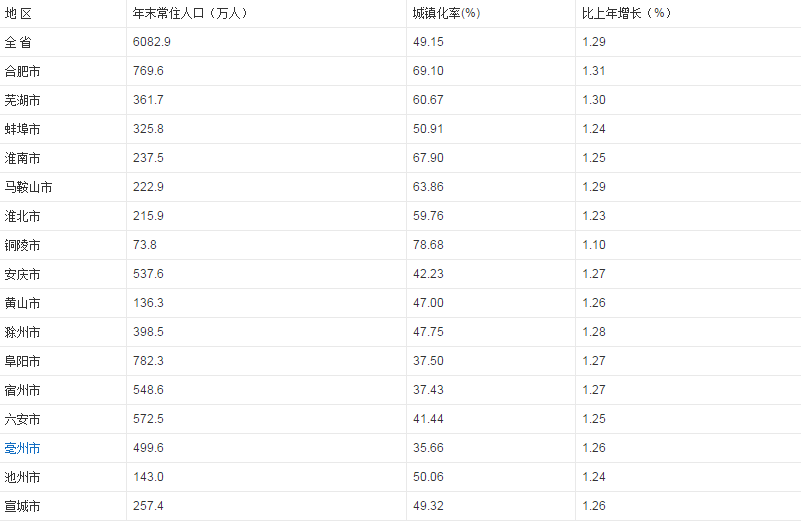The height and width of the screenshot is (523, 801).
Task: Click the 阜阳市 population cell 782.3
Action: click(x=148, y=361)
